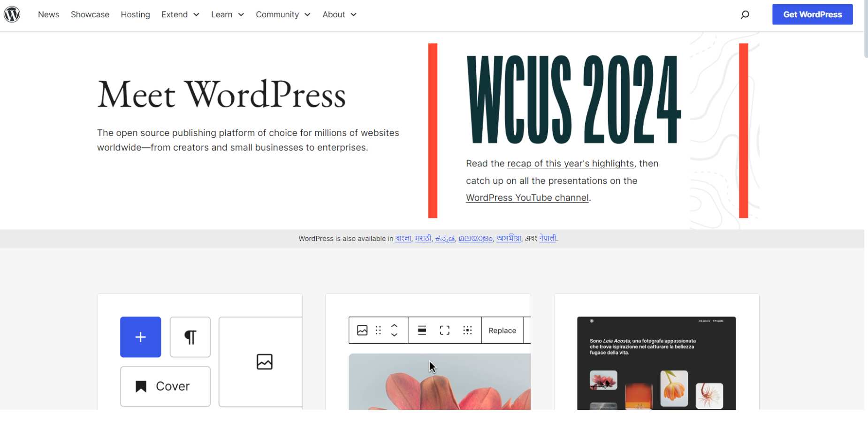Select the অসমীয়া language link
Viewport: 868px width, 422px height.
click(x=509, y=238)
